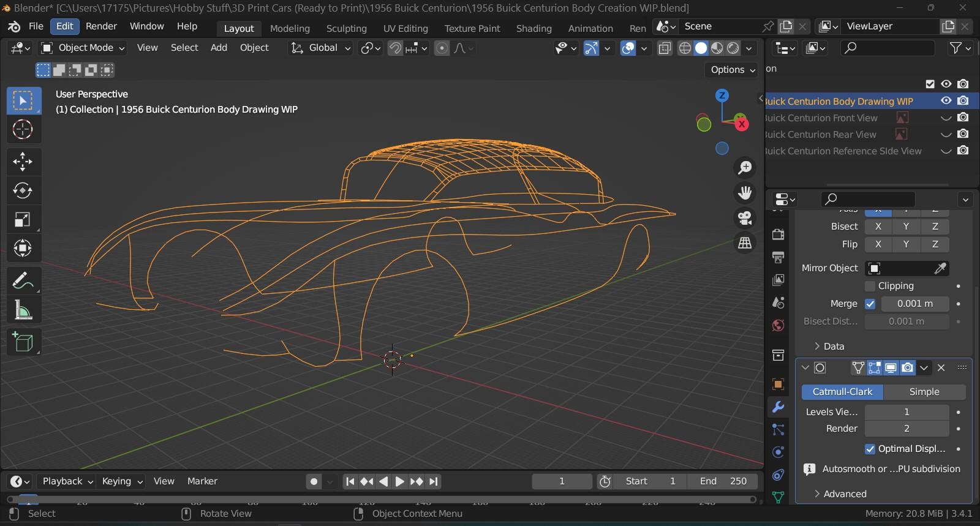Open the Physics properties tab
Image resolution: width=980 pixels, height=526 pixels.
coord(778,453)
